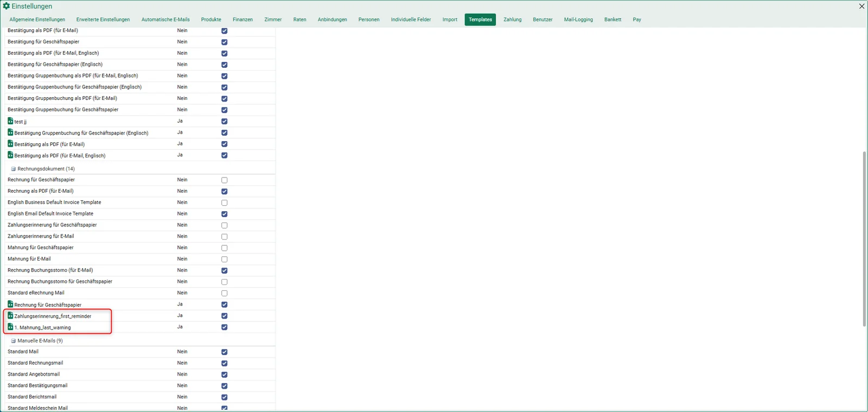Switch to the Zahlung tab
868x412 pixels.
click(512, 20)
